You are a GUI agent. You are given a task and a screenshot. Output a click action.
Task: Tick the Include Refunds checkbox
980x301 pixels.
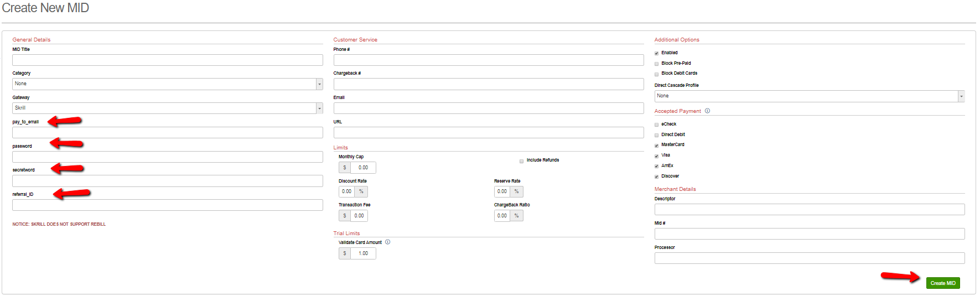pyautogui.click(x=521, y=161)
